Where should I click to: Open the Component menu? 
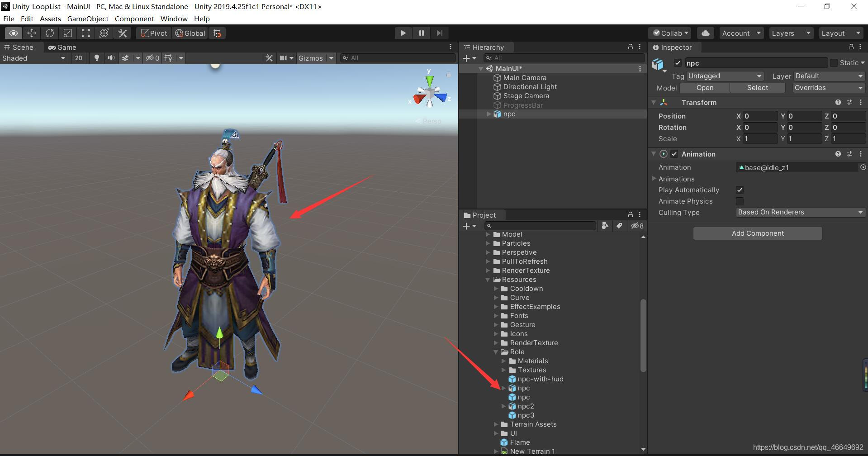[134, 19]
